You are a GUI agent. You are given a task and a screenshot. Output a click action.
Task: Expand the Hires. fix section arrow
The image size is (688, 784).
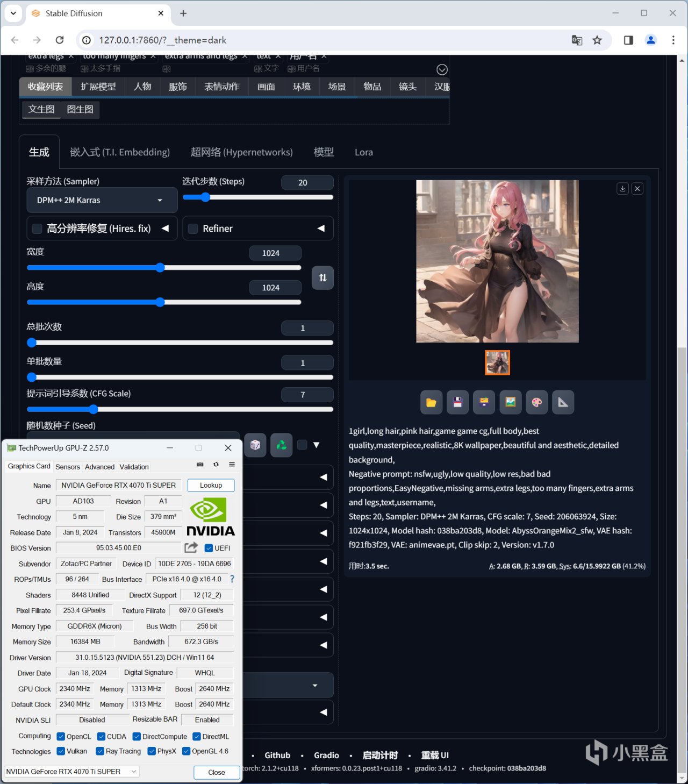coord(166,229)
